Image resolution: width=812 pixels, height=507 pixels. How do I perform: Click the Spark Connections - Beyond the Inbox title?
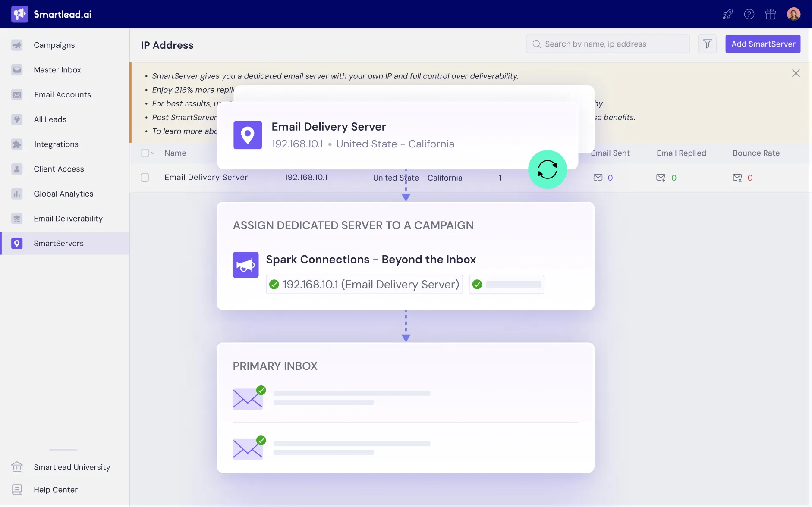371,260
